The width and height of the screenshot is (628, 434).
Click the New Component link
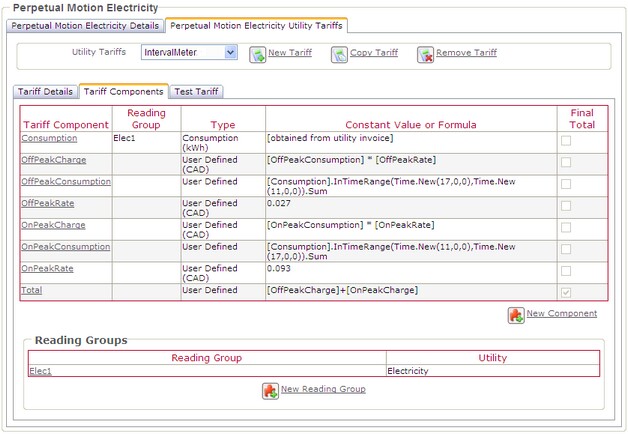[x=562, y=313]
